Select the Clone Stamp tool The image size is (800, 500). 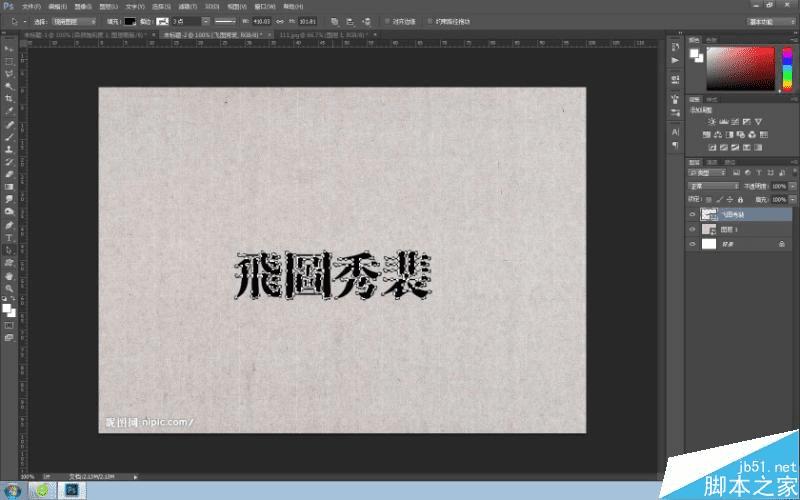[x=9, y=149]
